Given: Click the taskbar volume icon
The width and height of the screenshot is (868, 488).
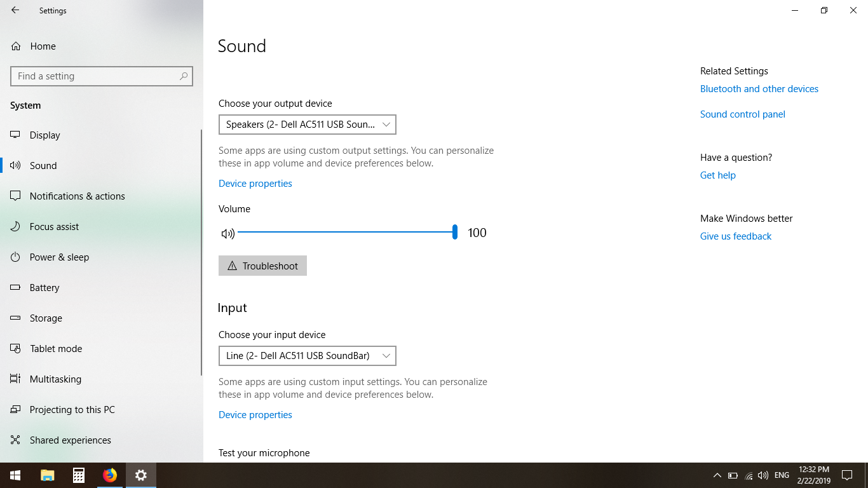Looking at the screenshot, I should point(763,475).
